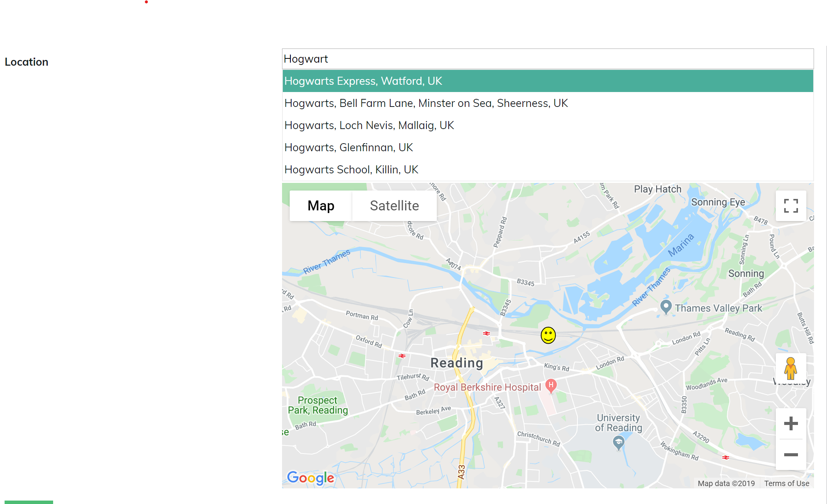Click the Street View pegman icon
827x504 pixels.
[790, 368]
